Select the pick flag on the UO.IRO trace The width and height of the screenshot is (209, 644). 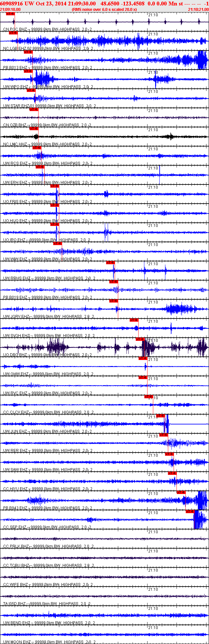[55, 224]
